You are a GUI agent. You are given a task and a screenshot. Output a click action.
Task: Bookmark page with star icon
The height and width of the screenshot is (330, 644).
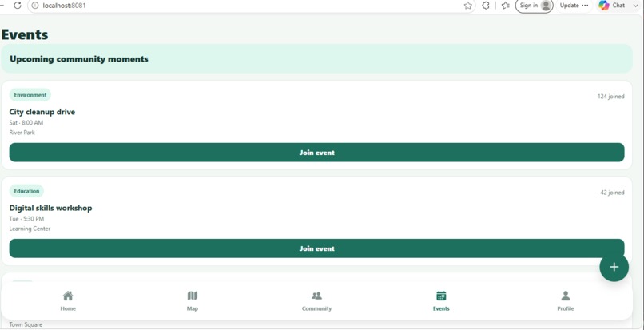pos(467,6)
